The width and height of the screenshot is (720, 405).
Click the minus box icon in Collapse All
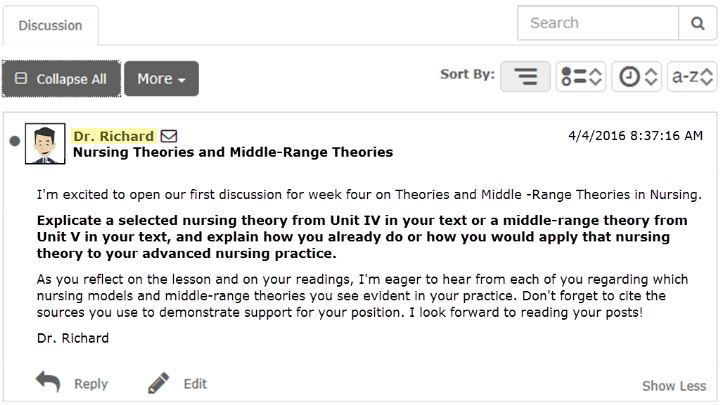(21, 79)
